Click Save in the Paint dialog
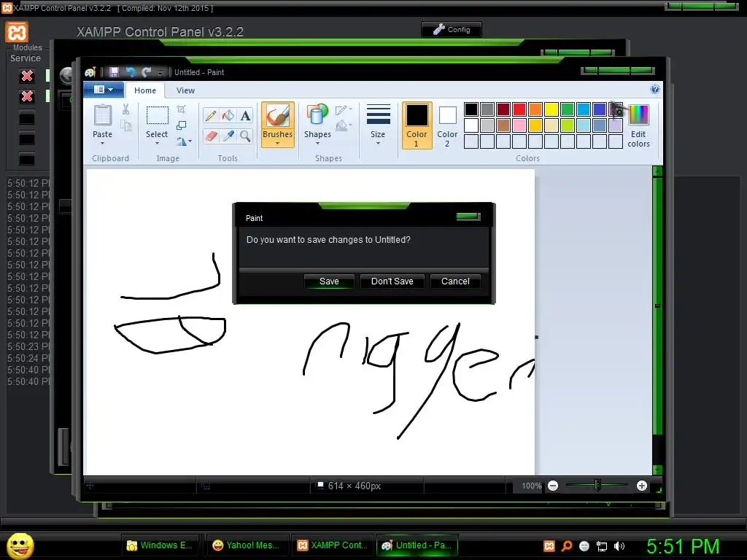The width and height of the screenshot is (747, 560). click(x=329, y=281)
